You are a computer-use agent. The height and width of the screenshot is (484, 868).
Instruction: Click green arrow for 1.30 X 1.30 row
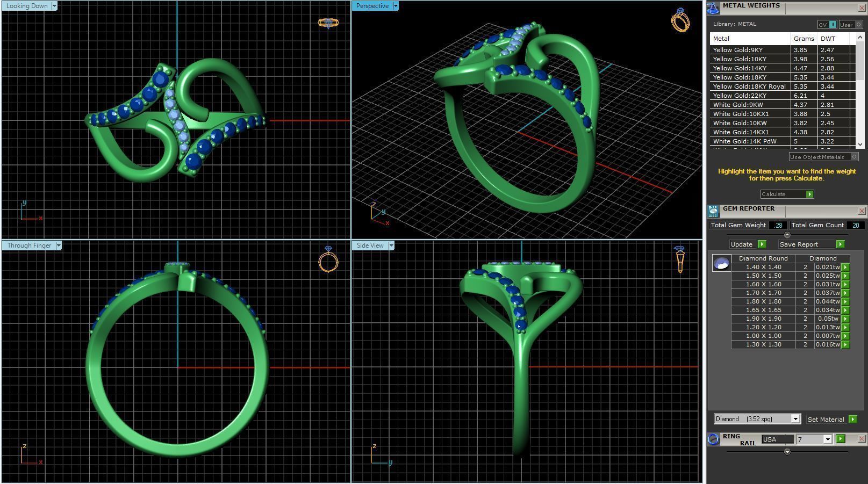click(x=845, y=344)
